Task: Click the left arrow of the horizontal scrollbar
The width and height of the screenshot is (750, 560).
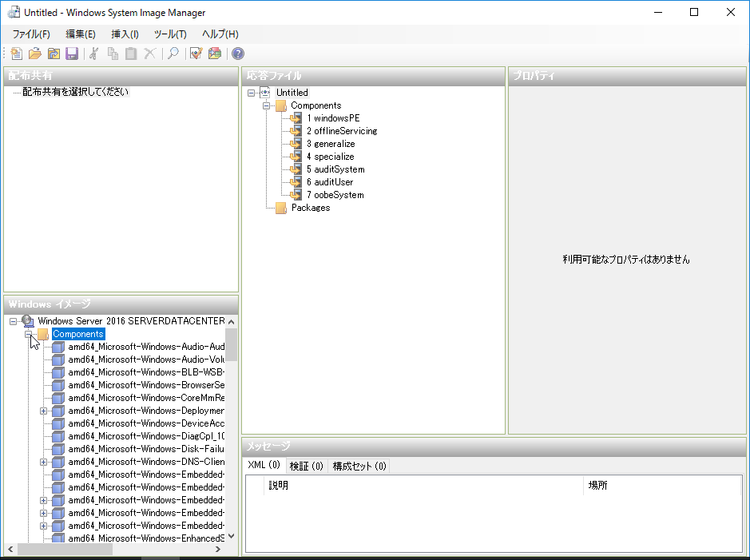Action: [11, 549]
